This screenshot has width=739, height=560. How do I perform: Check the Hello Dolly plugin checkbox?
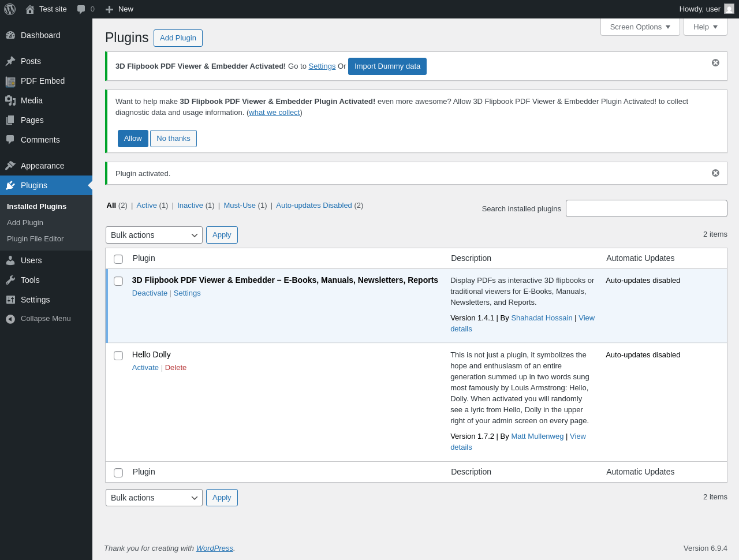pos(118,356)
